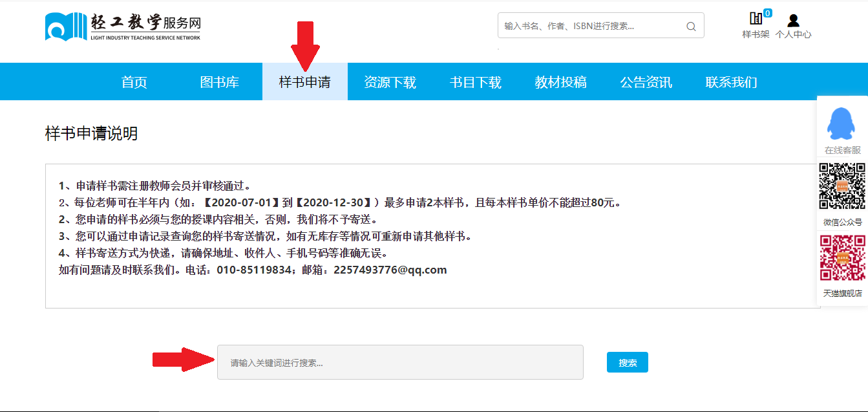
Task: Open the 图书库 navigation tab
Action: click(x=220, y=82)
